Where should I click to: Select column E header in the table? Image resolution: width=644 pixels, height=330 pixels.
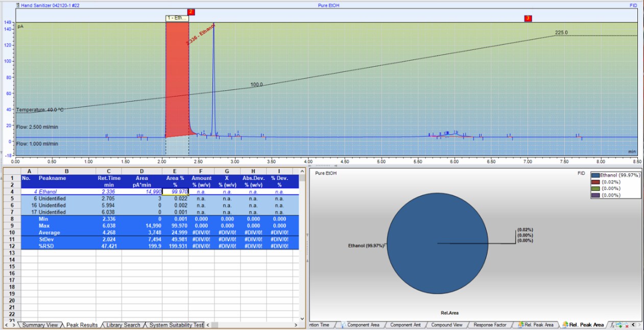point(175,171)
